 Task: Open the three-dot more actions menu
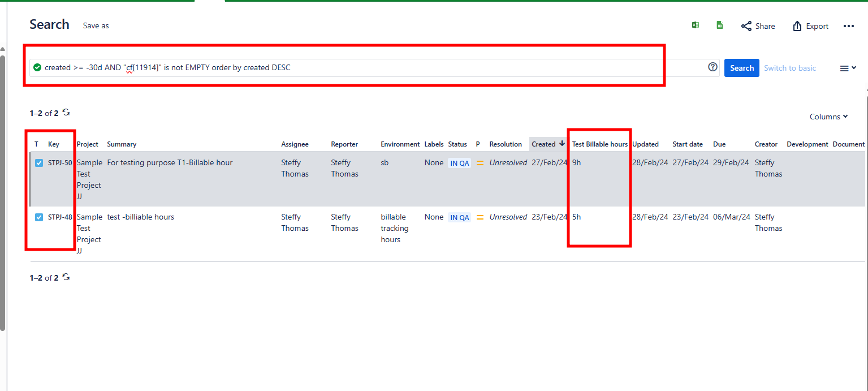click(x=848, y=26)
